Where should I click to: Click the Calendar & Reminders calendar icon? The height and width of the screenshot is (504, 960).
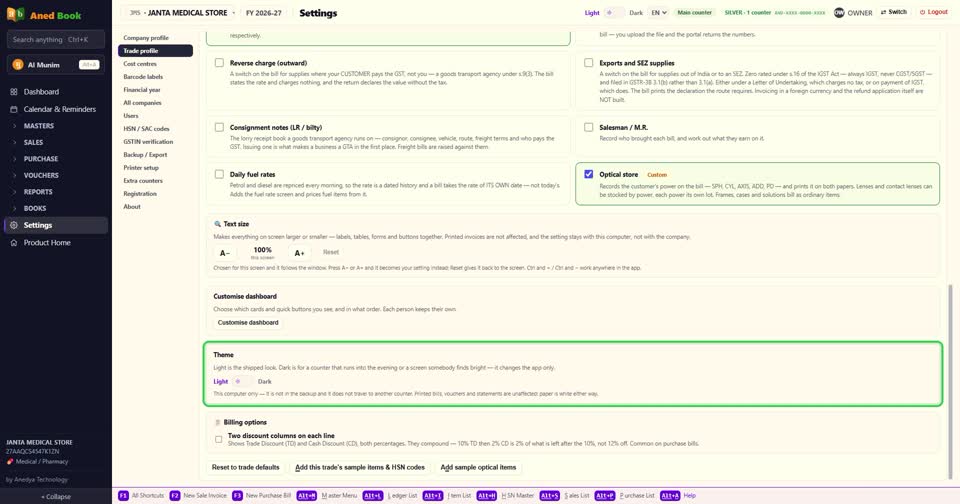pyautogui.click(x=14, y=109)
